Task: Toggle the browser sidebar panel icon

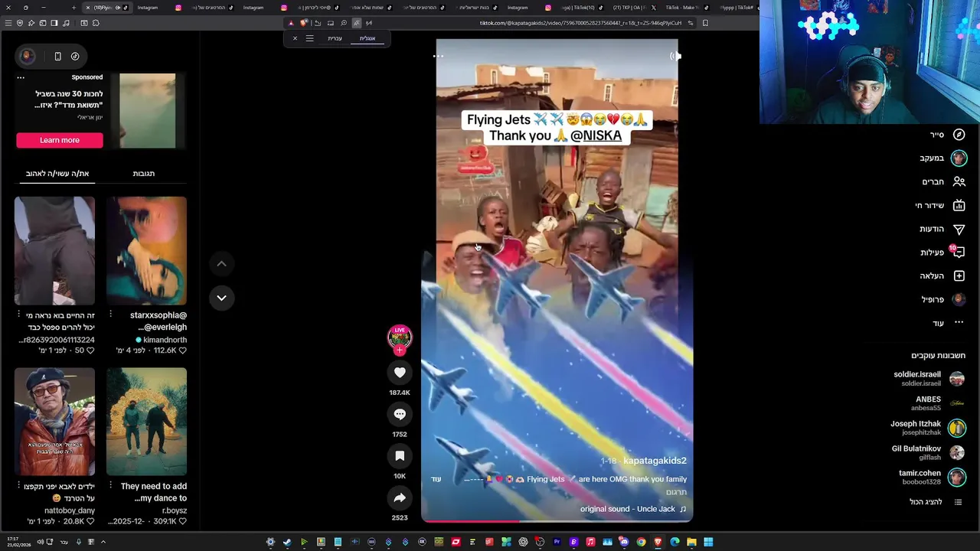Action: (54, 23)
